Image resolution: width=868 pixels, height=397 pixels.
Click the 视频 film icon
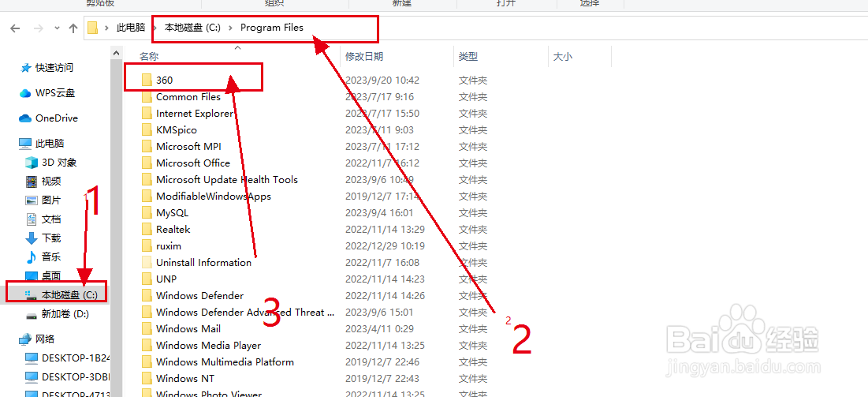(x=32, y=182)
